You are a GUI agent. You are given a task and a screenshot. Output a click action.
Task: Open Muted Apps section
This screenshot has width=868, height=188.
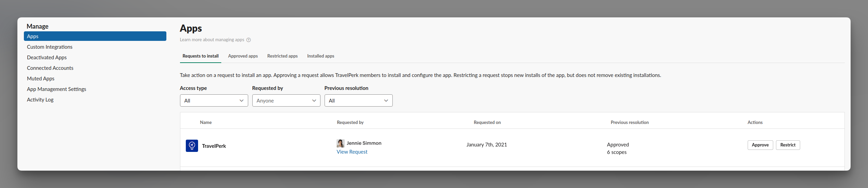point(41,78)
